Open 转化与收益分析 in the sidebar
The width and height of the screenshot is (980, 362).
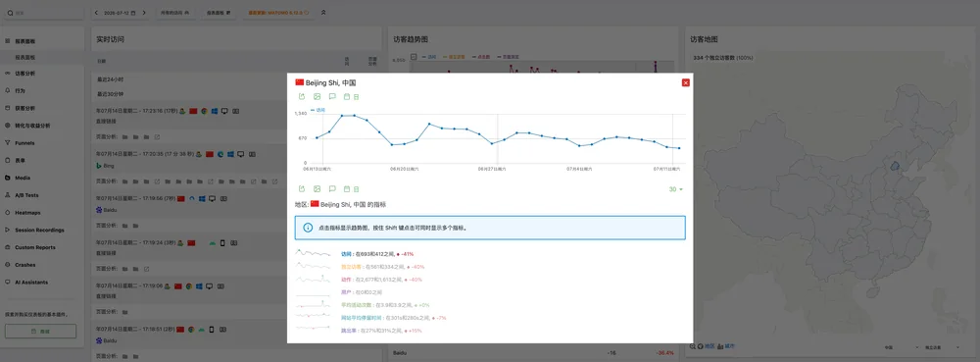pos(42,126)
